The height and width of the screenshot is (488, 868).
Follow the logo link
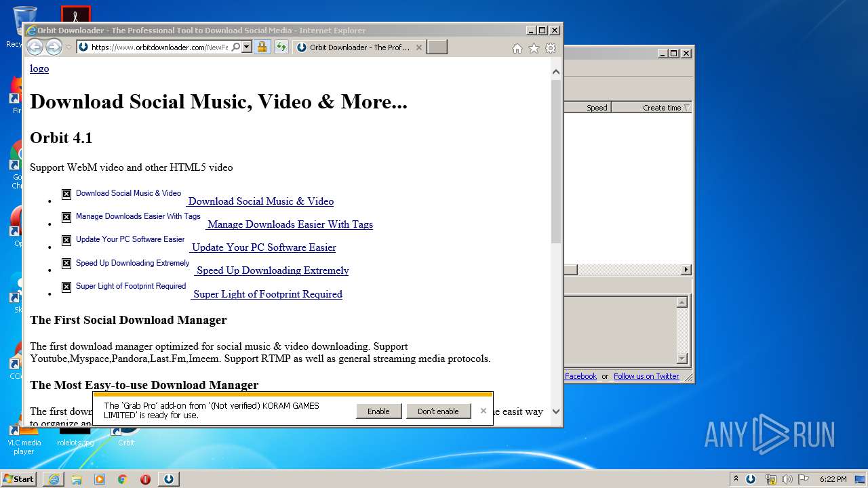[39, 68]
